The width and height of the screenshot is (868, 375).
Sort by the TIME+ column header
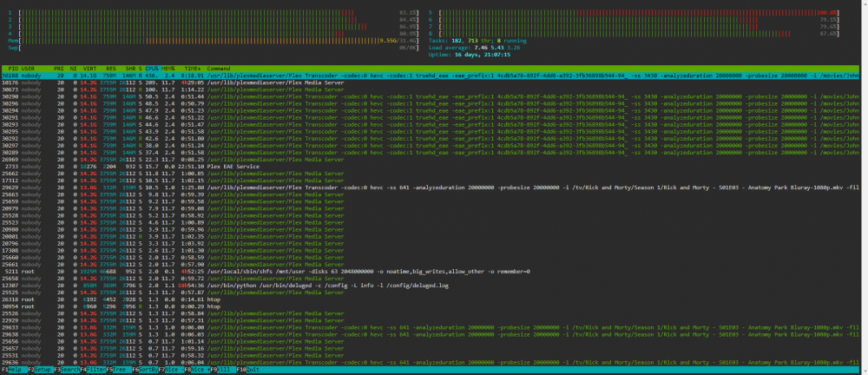click(x=191, y=68)
